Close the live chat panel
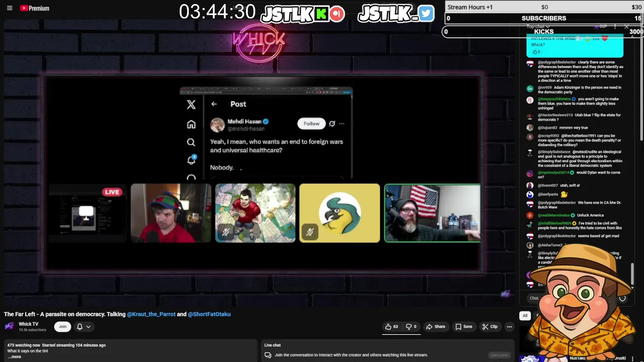This screenshot has height=362, width=644. [626, 26]
